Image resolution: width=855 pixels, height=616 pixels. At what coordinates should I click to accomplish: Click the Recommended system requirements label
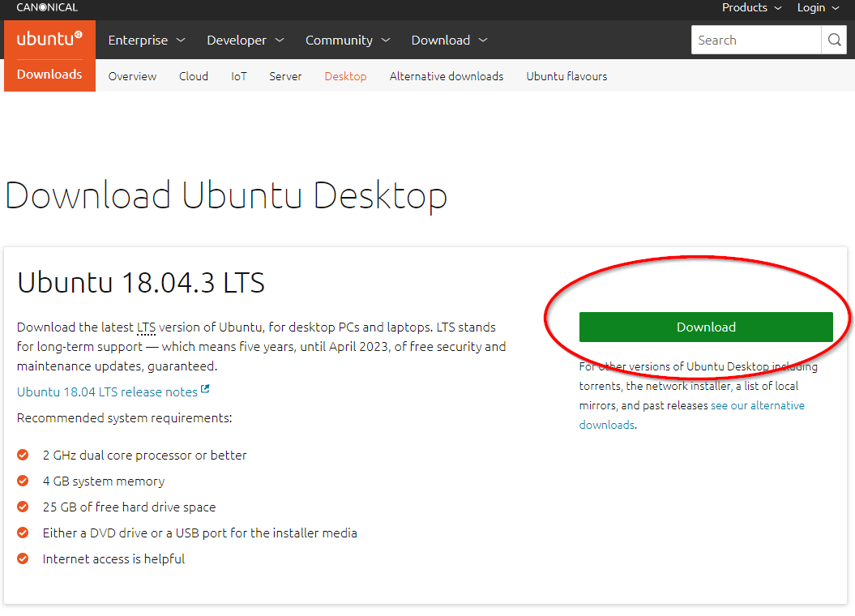pyautogui.click(x=124, y=418)
